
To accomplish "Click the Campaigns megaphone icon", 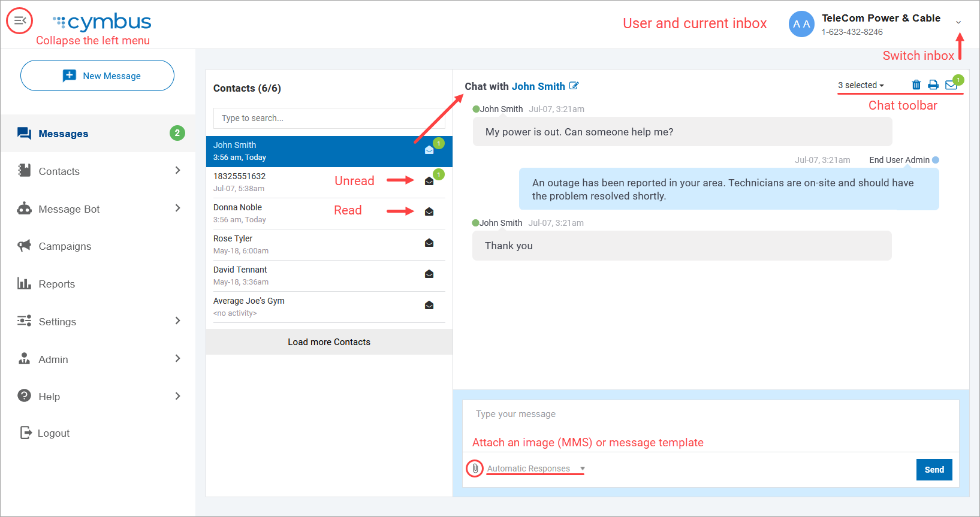I will point(24,246).
